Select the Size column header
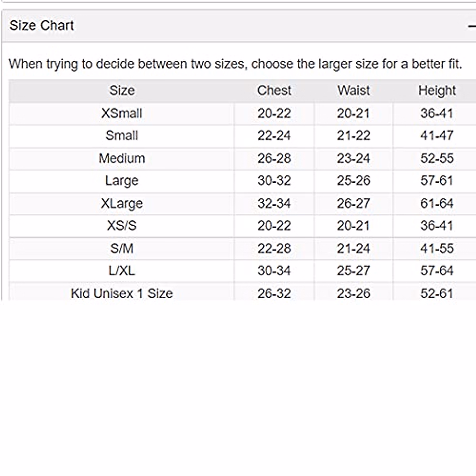476x476 pixels. [x=122, y=90]
